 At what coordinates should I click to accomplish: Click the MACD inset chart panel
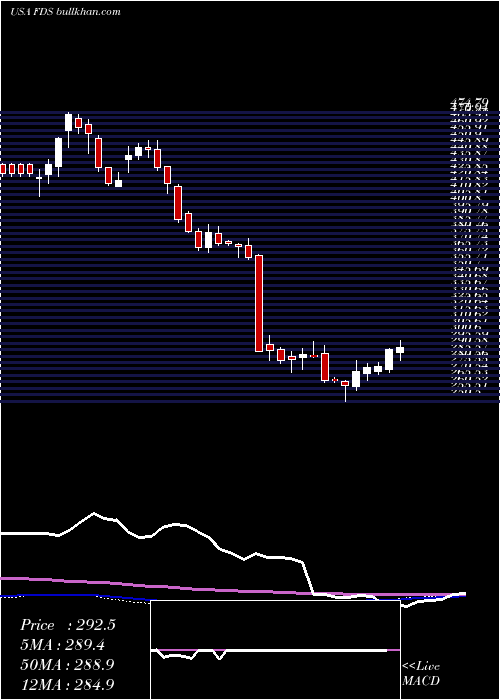[x=275, y=650]
